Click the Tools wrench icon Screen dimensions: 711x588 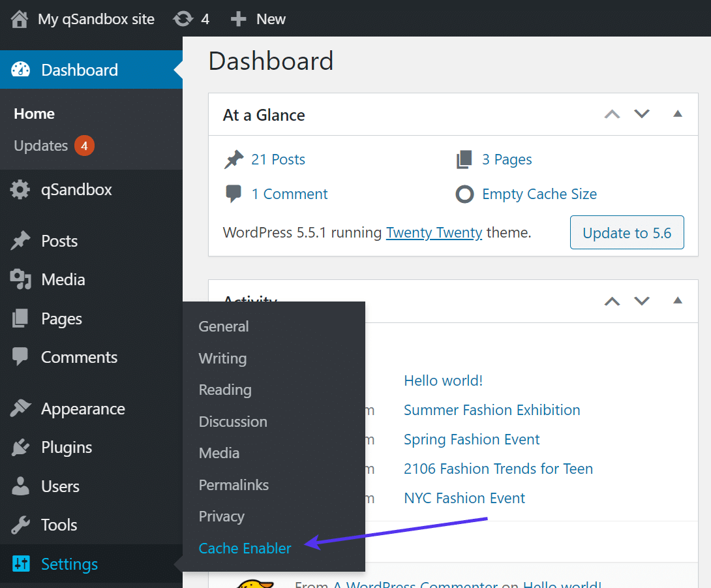coord(20,525)
